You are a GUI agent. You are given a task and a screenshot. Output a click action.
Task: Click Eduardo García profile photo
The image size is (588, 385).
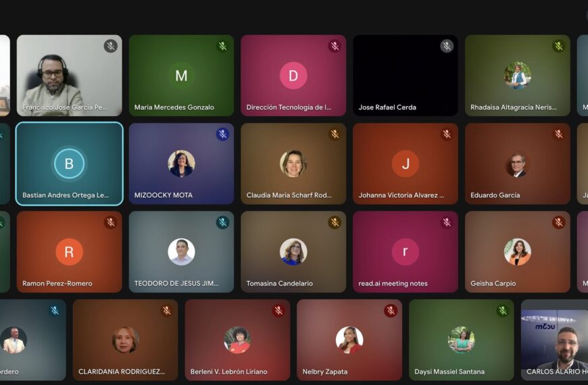coord(518,164)
